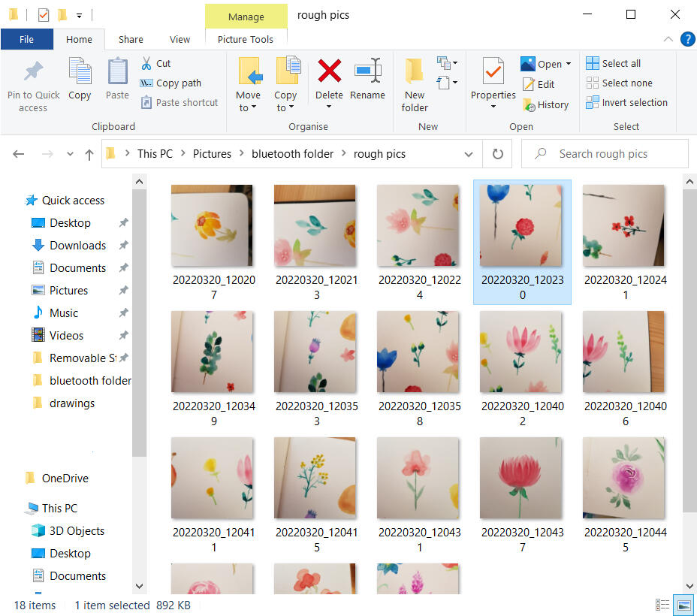This screenshot has width=697, height=616.
Task: Open the File menu tab
Action: [x=26, y=39]
